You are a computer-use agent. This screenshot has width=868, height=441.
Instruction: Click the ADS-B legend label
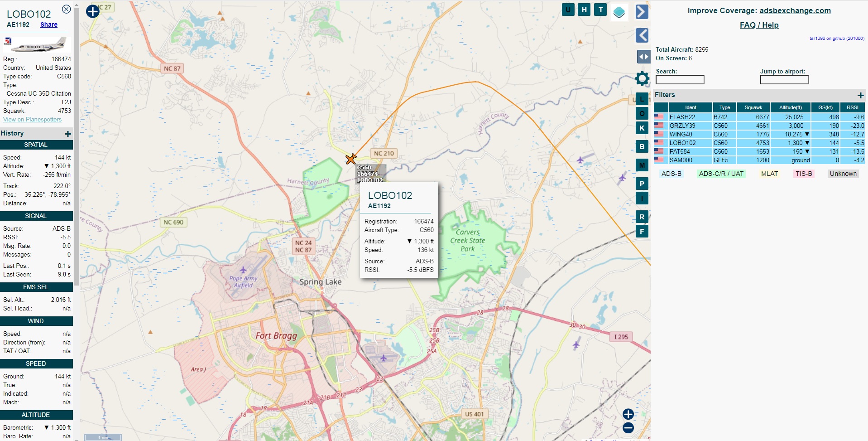click(x=671, y=174)
